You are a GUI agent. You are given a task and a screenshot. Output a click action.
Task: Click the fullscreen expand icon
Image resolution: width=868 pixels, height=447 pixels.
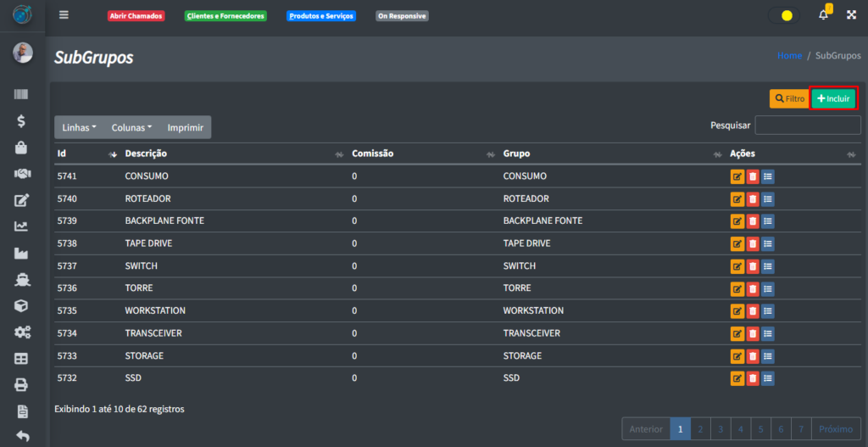pos(851,15)
